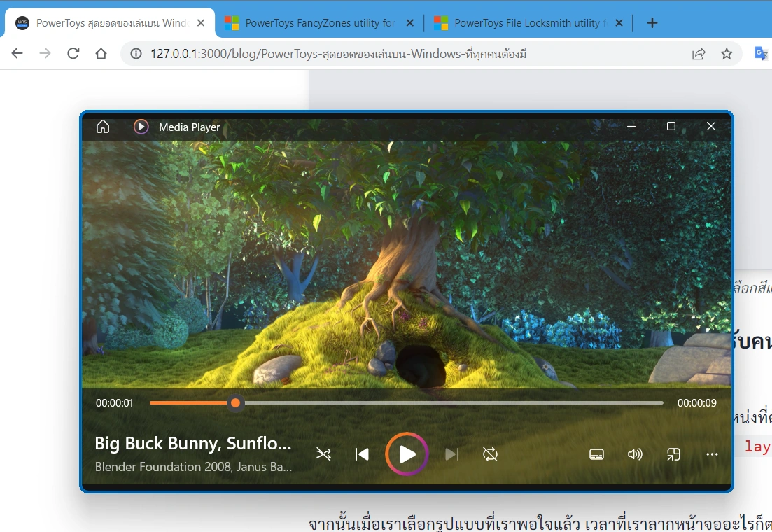772x532 pixels.
Task: Open subtitles and captions menu
Action: tap(596, 454)
